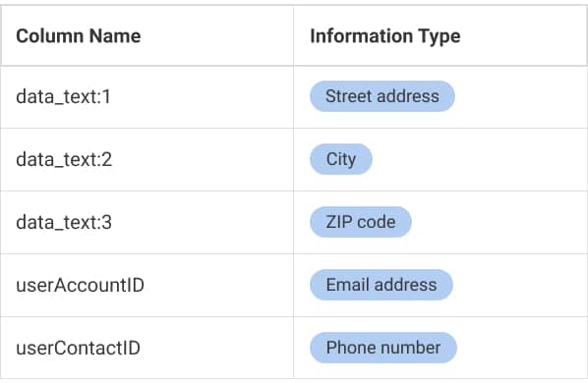Click blank space right of userAccountID text
Viewport: 588px width, 383px height.
click(218, 285)
